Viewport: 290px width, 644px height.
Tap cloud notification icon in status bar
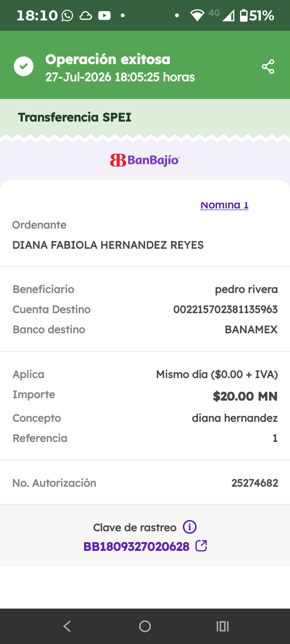point(86,16)
